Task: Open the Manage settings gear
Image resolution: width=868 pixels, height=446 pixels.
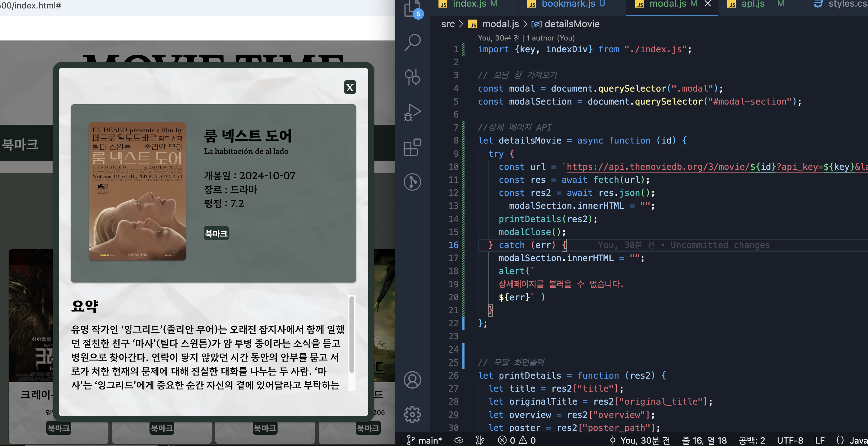Action: pyautogui.click(x=412, y=414)
